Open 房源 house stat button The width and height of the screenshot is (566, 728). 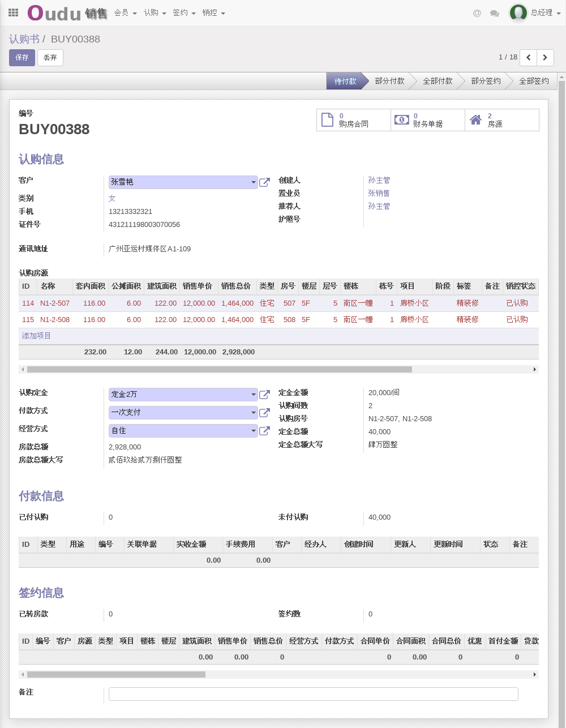pyautogui.click(x=502, y=120)
